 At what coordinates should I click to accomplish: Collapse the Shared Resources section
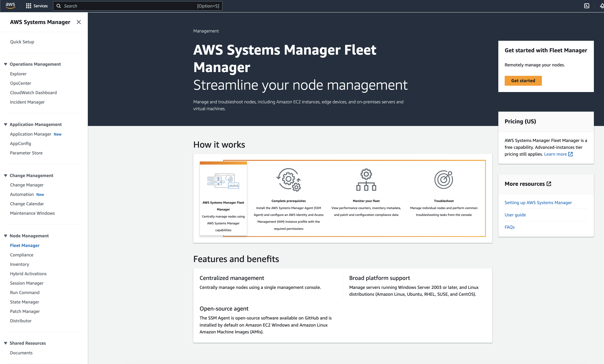click(6, 343)
